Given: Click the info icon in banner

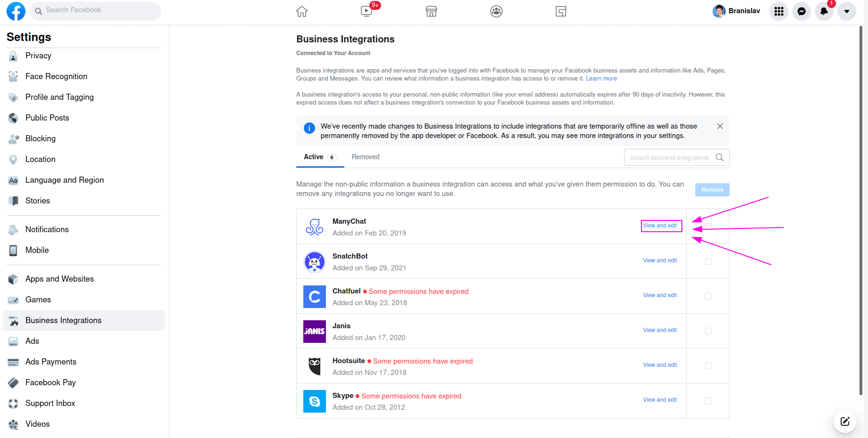Looking at the screenshot, I should point(309,128).
